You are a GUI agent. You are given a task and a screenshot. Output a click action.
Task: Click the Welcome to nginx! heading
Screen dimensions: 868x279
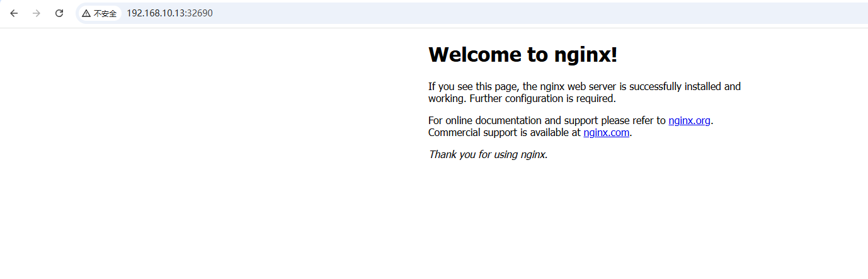[x=523, y=55]
